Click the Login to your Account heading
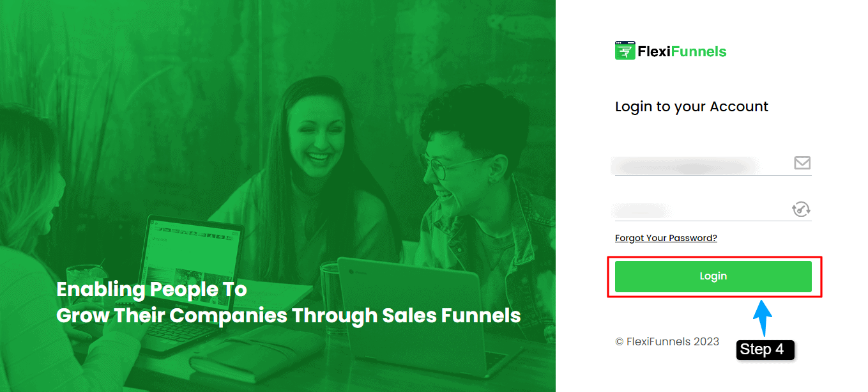The width and height of the screenshot is (868, 392). pos(692,107)
